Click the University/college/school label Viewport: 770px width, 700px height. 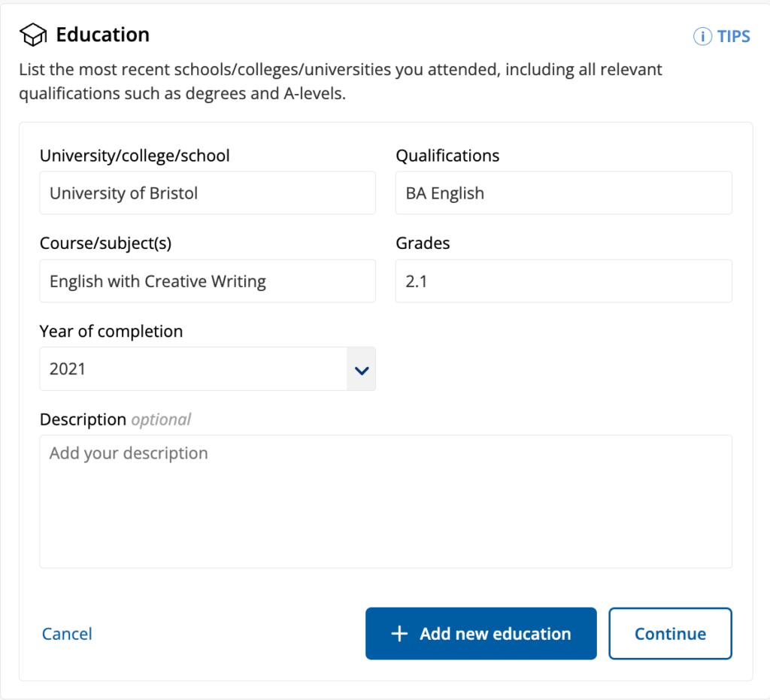(x=135, y=155)
